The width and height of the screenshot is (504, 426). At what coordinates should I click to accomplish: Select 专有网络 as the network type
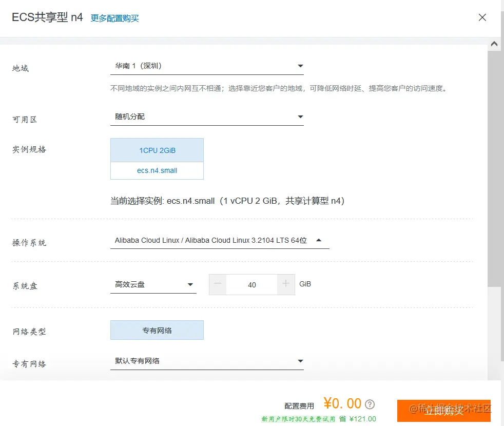(157, 330)
